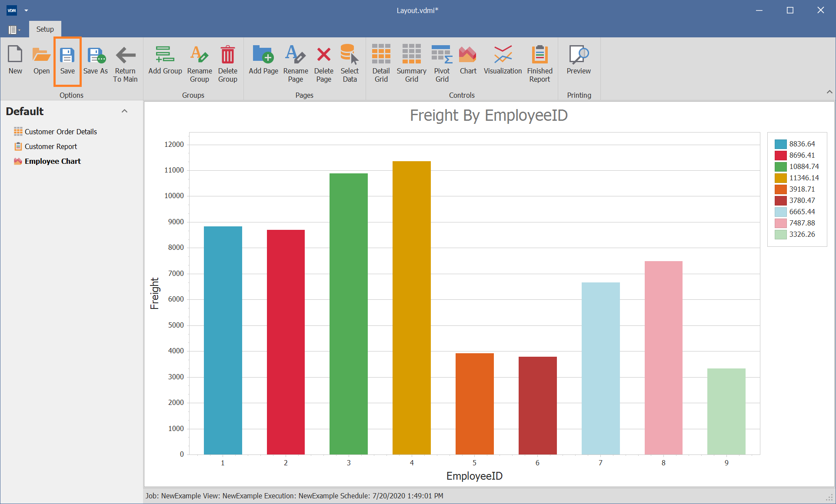Image resolution: width=836 pixels, height=504 pixels.
Task: Select the Customer Report page
Action: pos(45,146)
